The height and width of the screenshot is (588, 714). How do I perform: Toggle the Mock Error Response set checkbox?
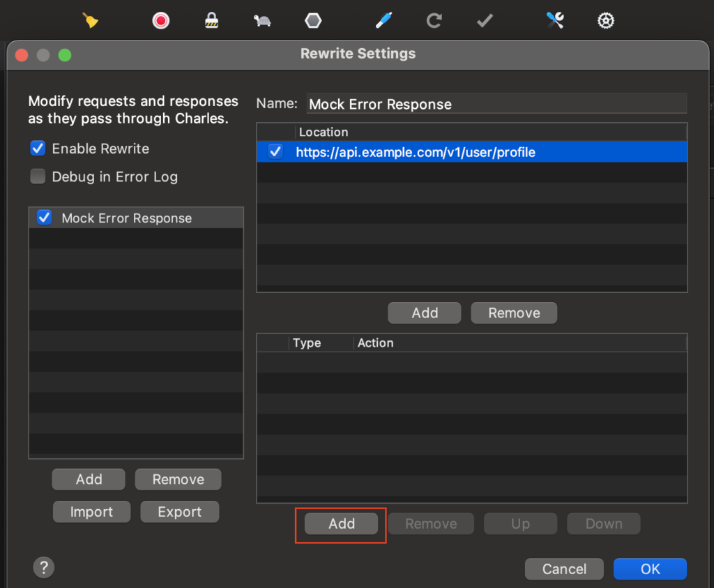click(45, 218)
